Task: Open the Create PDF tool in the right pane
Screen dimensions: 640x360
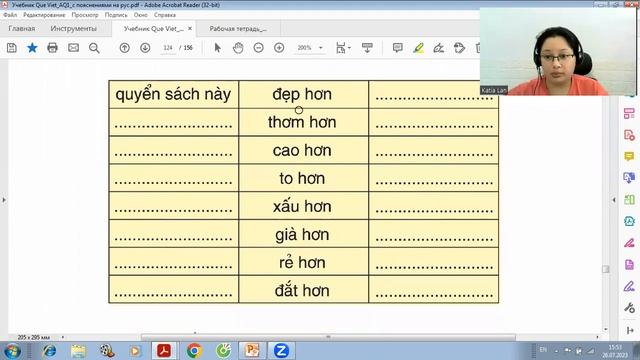Action: coord(629,135)
